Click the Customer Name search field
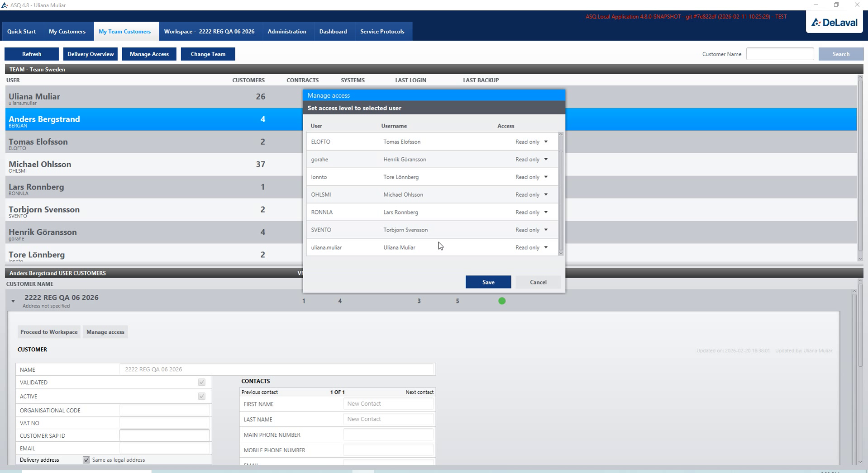 (780, 54)
